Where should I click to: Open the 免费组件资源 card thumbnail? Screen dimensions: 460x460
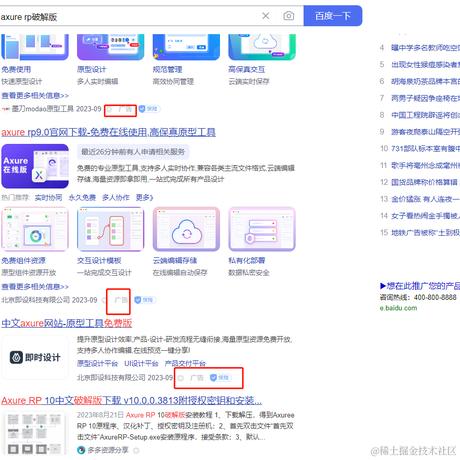tap(35, 229)
